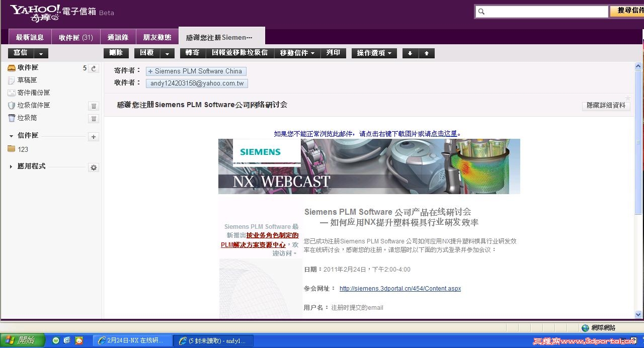Click the Siemens logo in banner
644x348 pixels.
point(260,152)
